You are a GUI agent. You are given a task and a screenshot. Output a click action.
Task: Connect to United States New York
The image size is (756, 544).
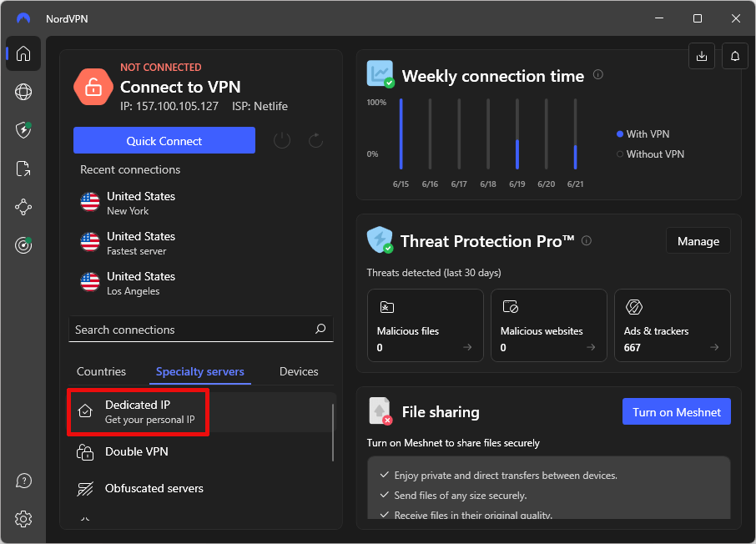201,203
